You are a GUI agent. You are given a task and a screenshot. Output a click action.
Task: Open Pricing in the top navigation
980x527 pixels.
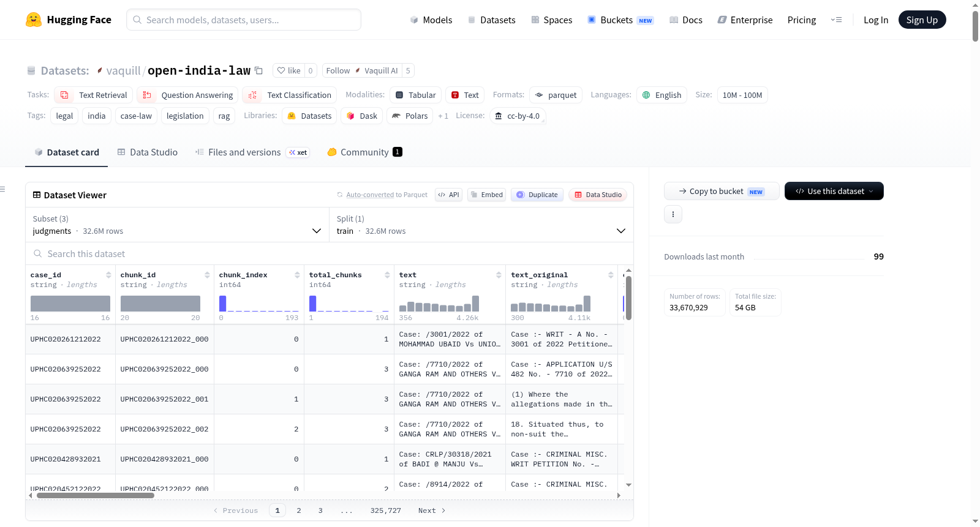tap(802, 20)
